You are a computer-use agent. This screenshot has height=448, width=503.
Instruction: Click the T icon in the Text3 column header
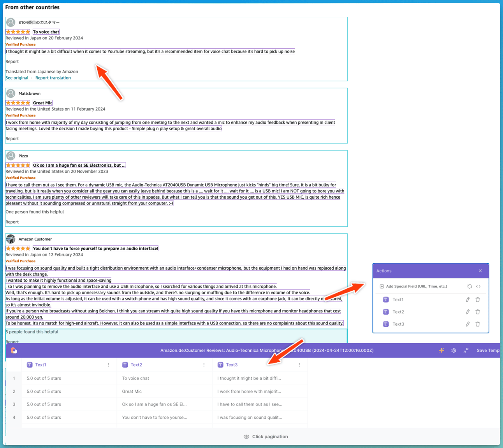pyautogui.click(x=220, y=365)
